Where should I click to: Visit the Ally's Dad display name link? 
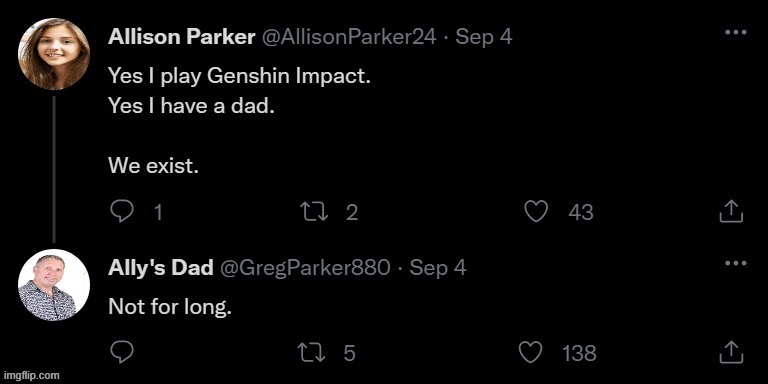pyautogui.click(x=161, y=268)
